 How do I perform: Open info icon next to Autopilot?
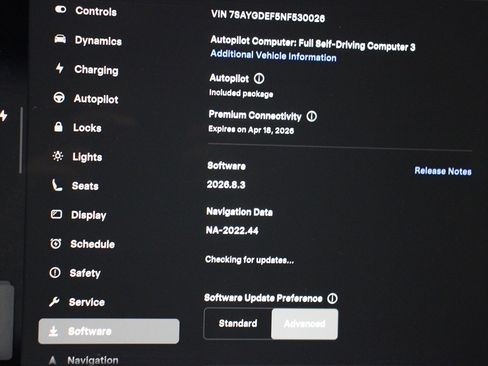(x=259, y=79)
